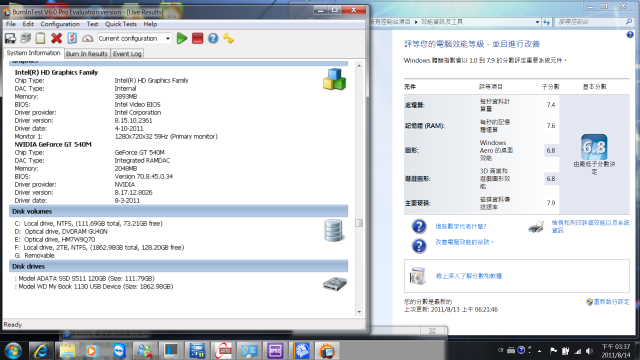Click the volume speaker tray icon
640x360 pixels.
tap(589, 351)
